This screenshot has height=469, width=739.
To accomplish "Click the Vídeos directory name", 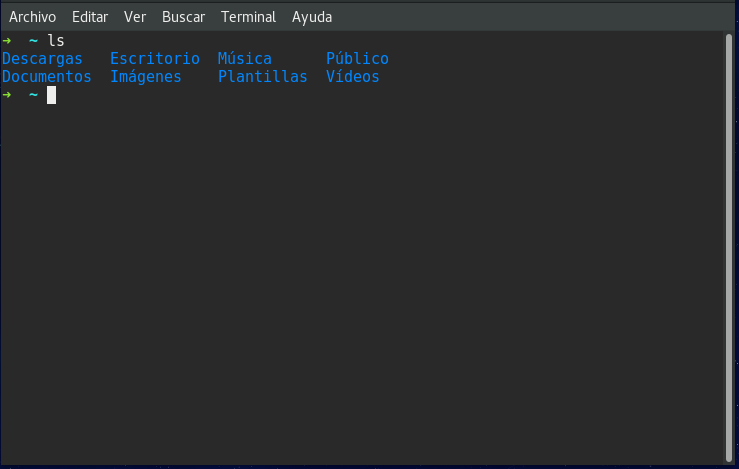I will pyautogui.click(x=353, y=77).
